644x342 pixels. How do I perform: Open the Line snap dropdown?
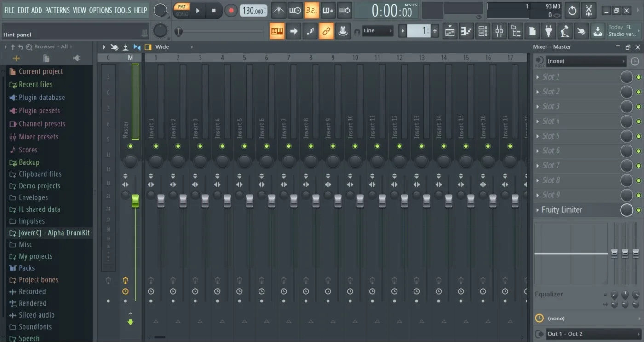coord(378,31)
